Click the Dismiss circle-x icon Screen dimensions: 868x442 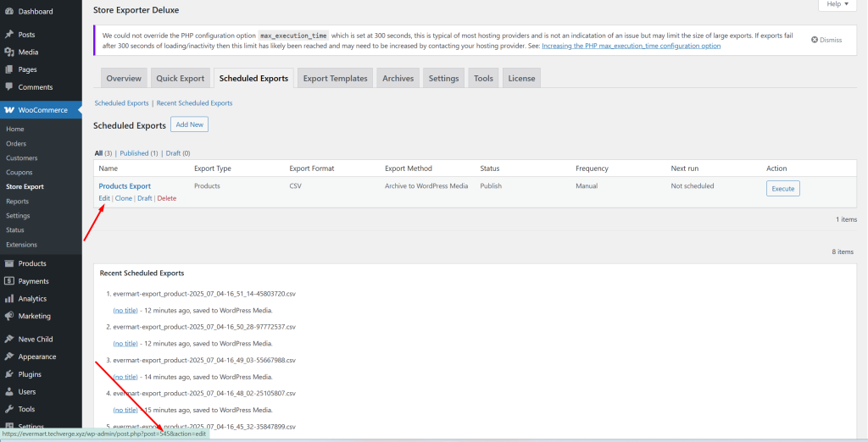coord(815,40)
